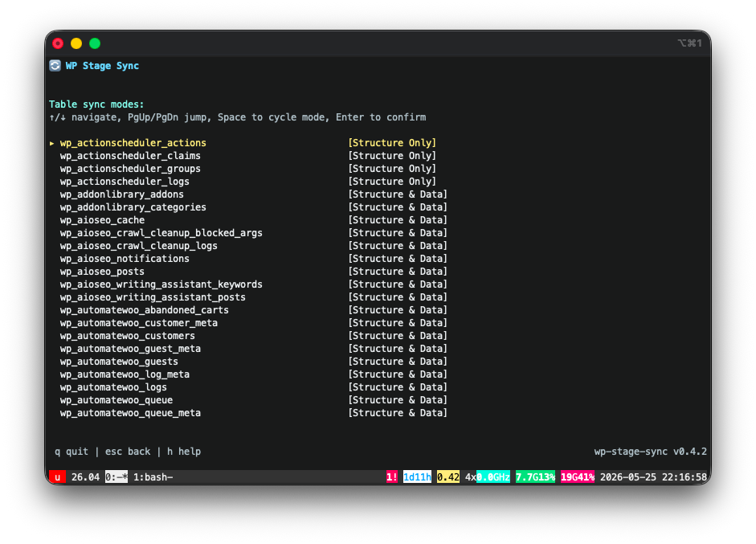Screen dimensions: 756x544
Task: Toggle wp_automatewoo_queue_meta [Structure & Data] mode
Action: [x=398, y=413]
